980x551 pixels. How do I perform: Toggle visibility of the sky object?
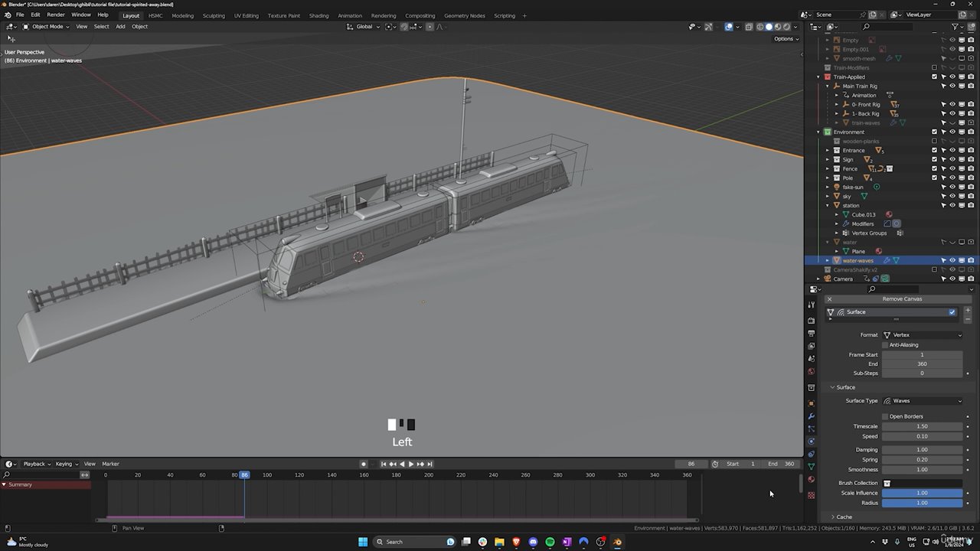952,196
